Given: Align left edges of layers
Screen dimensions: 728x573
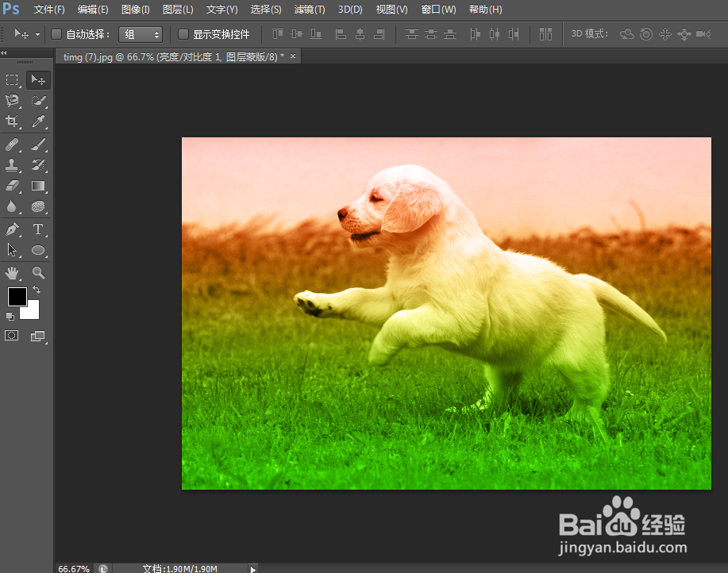Looking at the screenshot, I should coord(341,34).
